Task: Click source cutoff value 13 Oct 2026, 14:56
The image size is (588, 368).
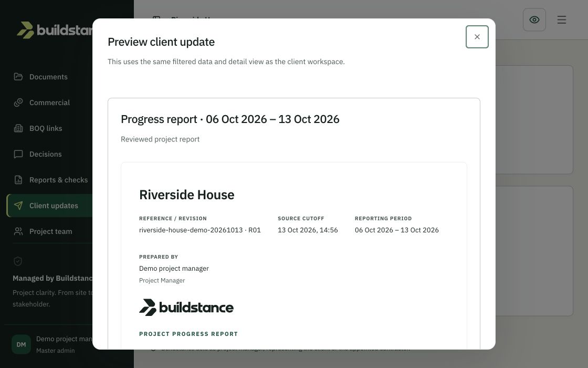Action: pos(308,230)
